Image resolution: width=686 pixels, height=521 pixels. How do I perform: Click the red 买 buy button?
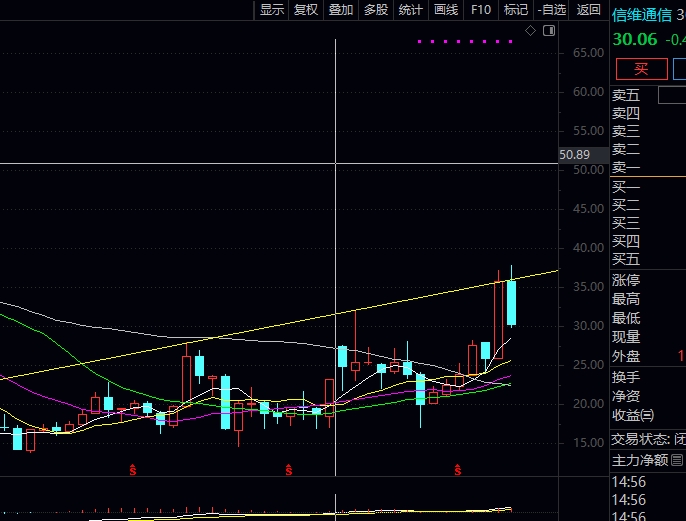[x=641, y=69]
